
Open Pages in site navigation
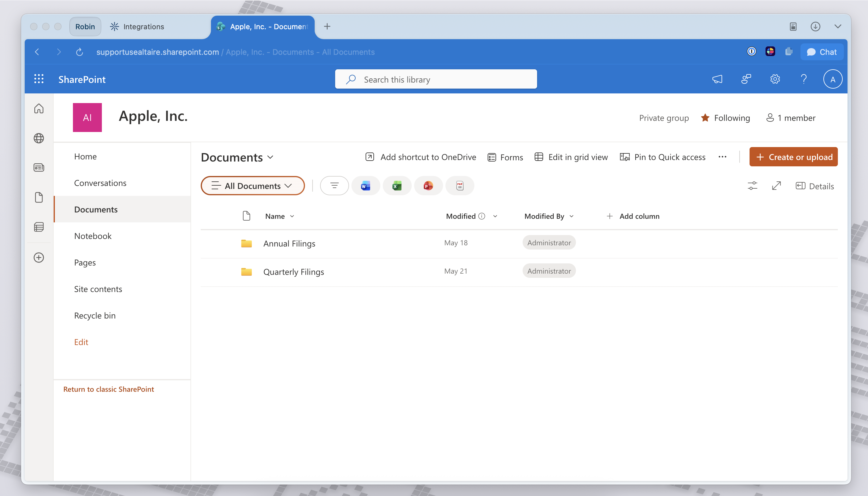85,263
